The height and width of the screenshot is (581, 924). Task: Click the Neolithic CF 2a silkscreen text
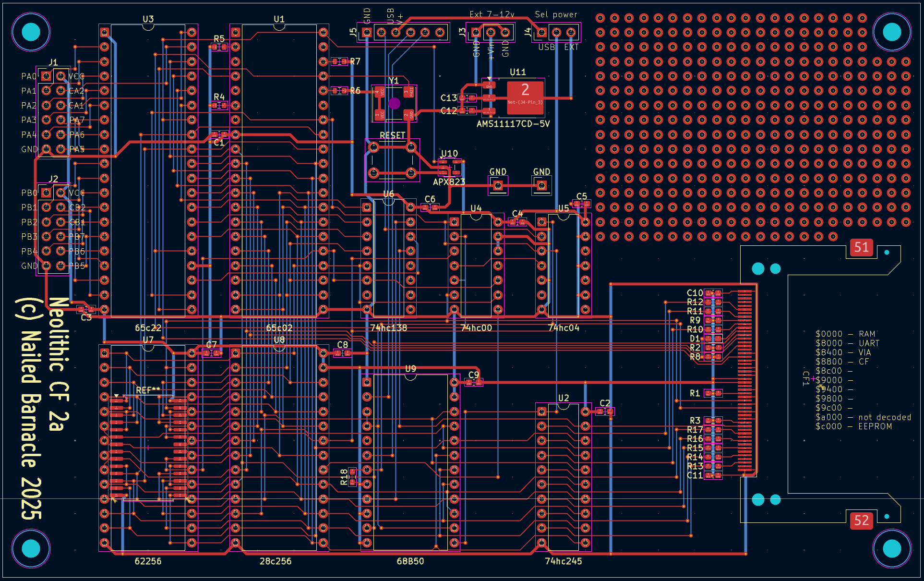(59, 364)
